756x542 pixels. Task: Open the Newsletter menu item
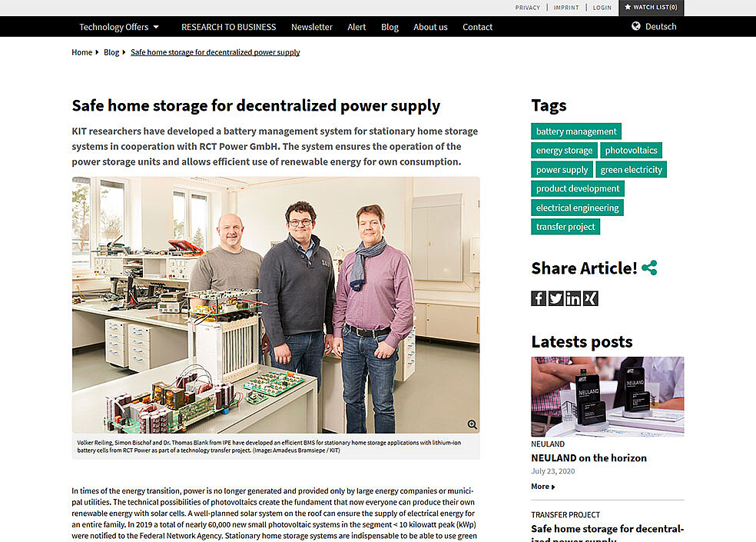(x=311, y=26)
